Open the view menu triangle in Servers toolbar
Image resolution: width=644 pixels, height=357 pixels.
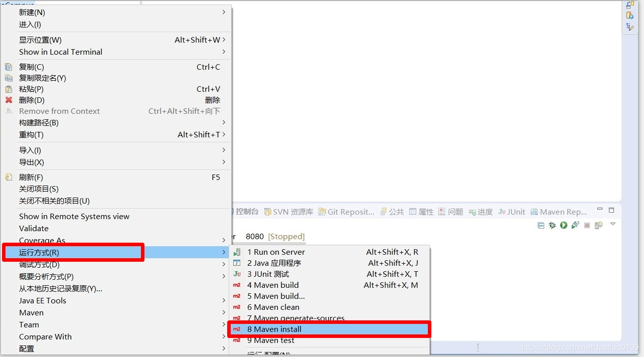613,224
